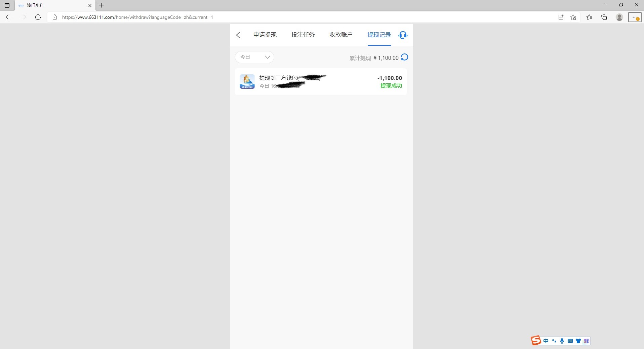Go back using the page's left chevron
The height and width of the screenshot is (349, 644).
(238, 35)
